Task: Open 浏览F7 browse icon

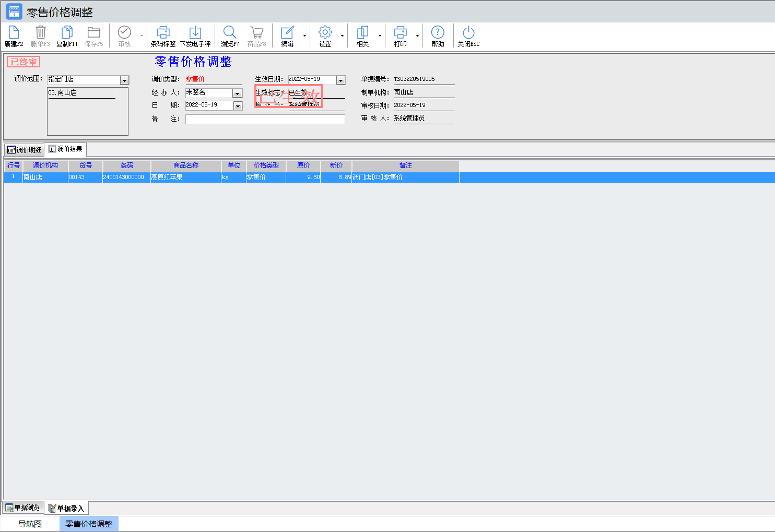Action: tap(229, 33)
